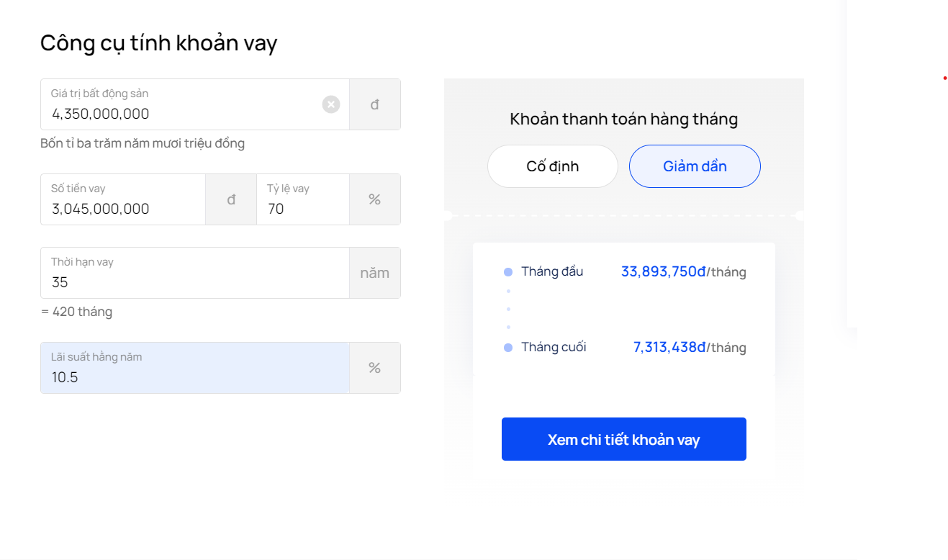Click the bullet dot beside Tháng cuối
Viewport: 948px width, 560px height.
[508, 348]
